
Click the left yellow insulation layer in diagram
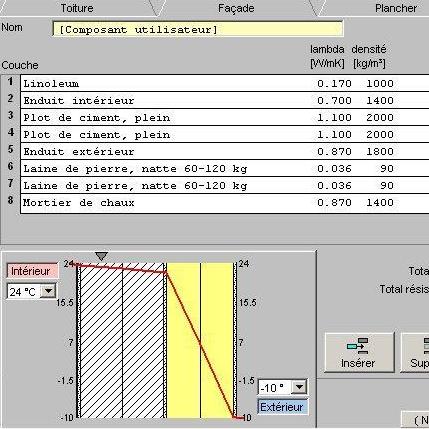[x=183, y=340]
